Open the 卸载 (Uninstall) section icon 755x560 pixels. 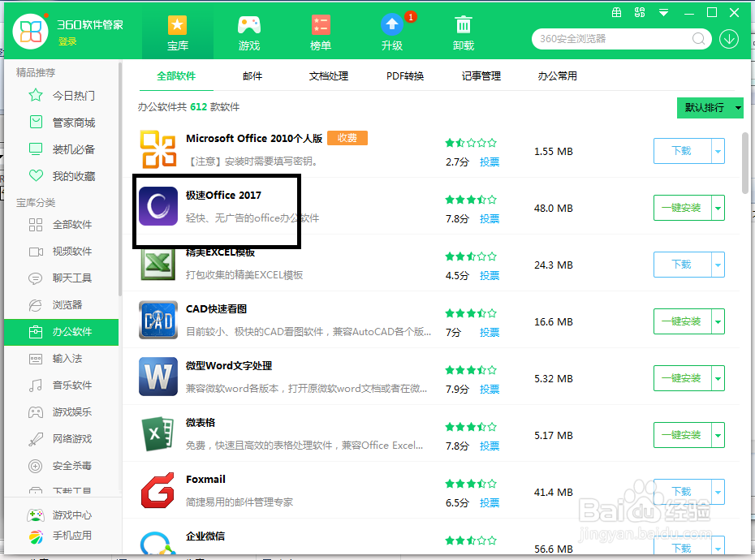[463, 24]
